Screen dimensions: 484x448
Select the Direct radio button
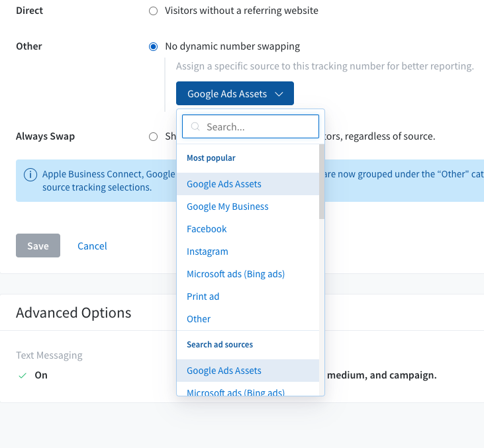[153, 11]
